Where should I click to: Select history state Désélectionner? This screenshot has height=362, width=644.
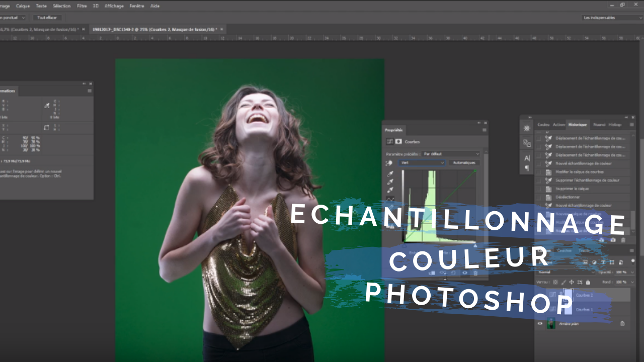pyautogui.click(x=583, y=198)
